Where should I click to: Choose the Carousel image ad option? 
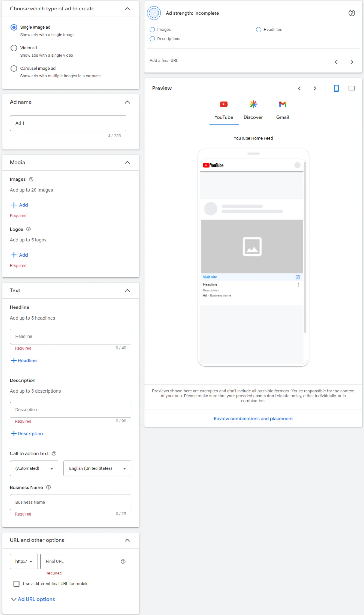(x=14, y=69)
